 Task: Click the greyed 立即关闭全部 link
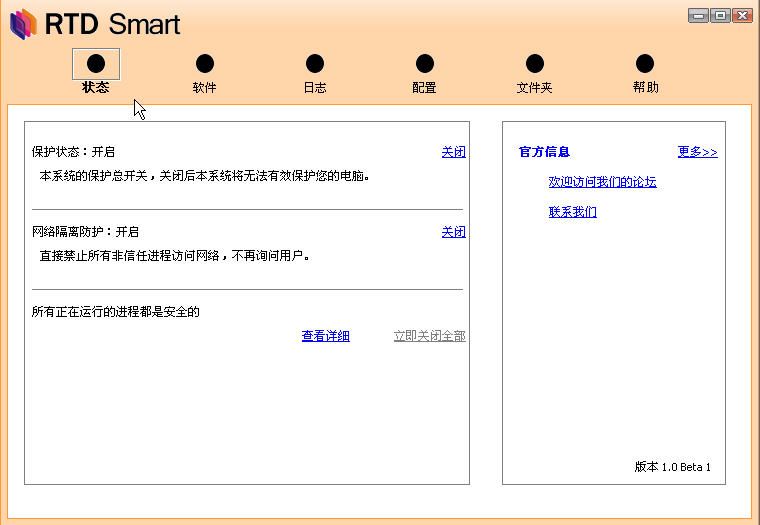click(x=429, y=336)
